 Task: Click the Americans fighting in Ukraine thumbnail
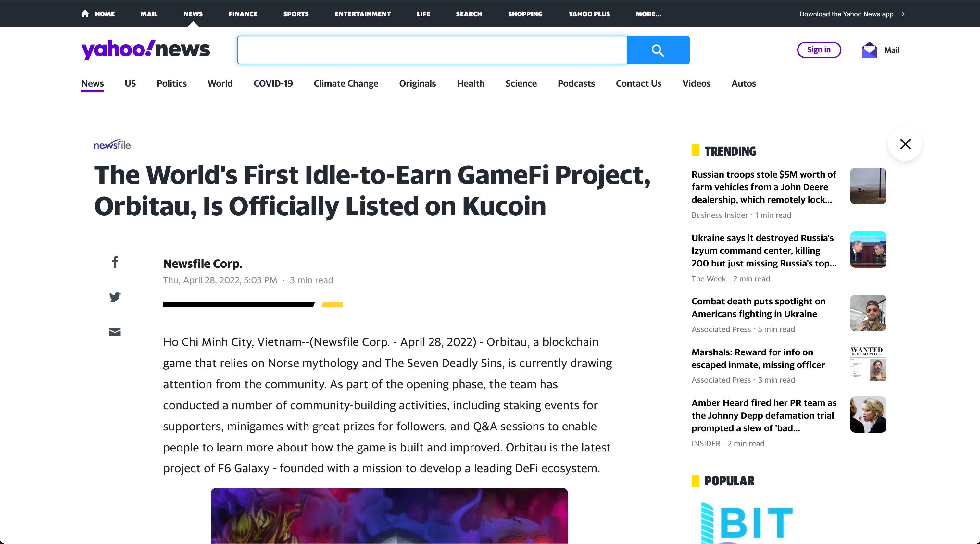click(868, 313)
